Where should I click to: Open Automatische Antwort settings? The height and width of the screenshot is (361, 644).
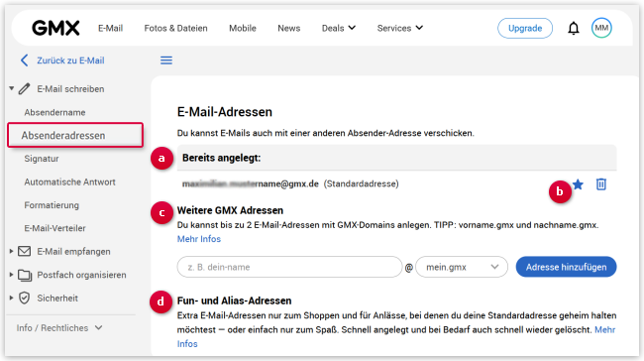[69, 181]
